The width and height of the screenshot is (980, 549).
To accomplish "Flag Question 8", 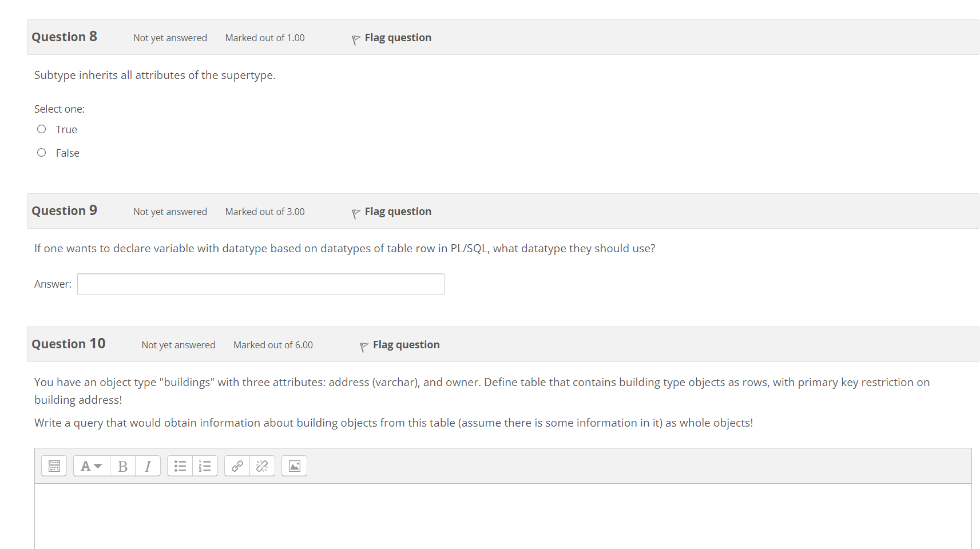I will point(398,38).
